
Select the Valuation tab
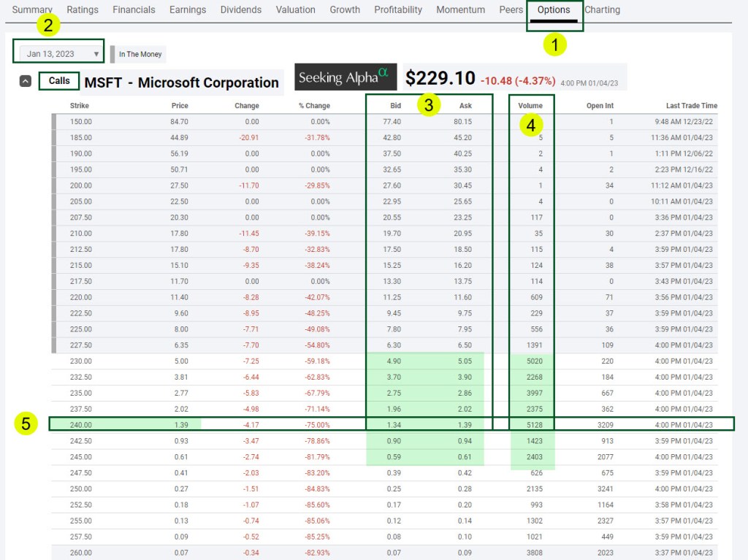pos(295,10)
